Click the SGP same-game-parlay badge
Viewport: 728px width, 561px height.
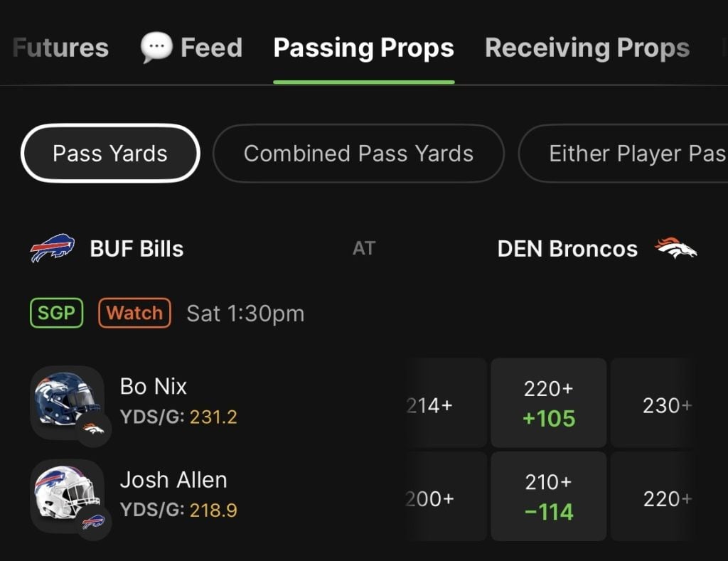pos(56,313)
